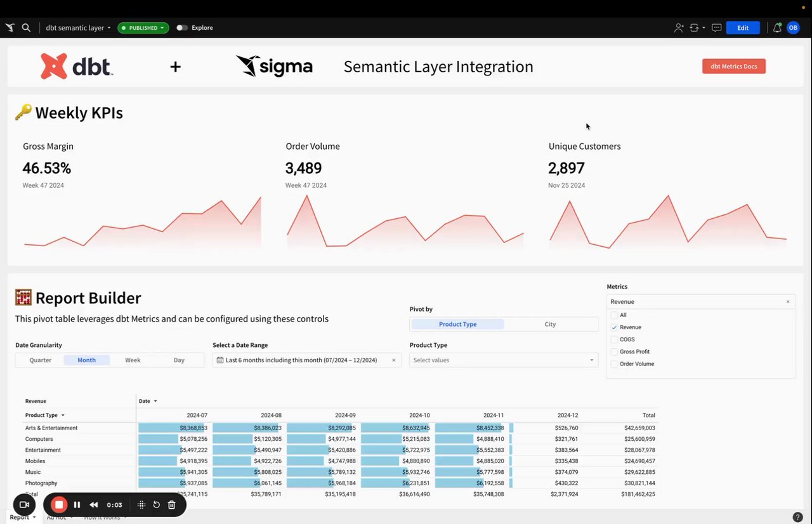The height and width of the screenshot is (524, 812).
Task: Clear the Metrics Revenue selection (x)
Action: pyautogui.click(x=788, y=302)
